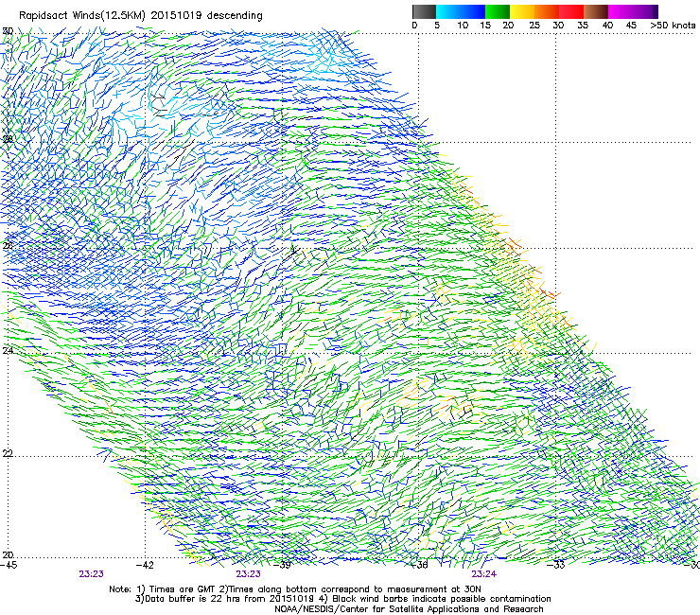Click the cyan 5-10 knots legend color
This screenshot has width=700, height=615.
447,11
